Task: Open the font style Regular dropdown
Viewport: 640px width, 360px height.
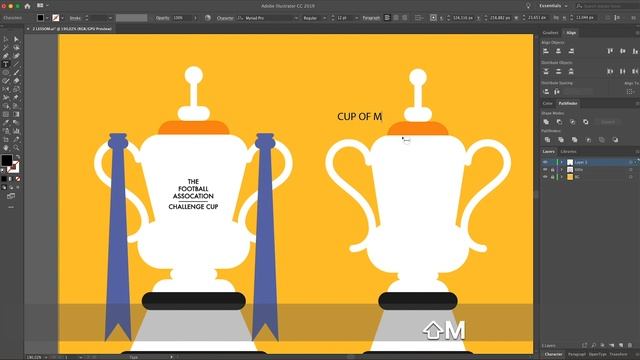Action: (324, 18)
